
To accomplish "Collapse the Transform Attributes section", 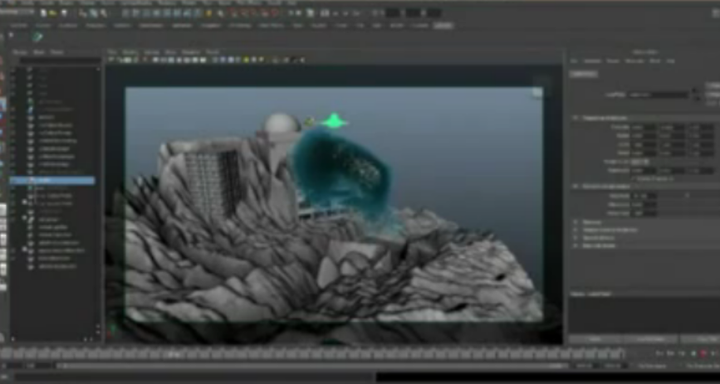I will coord(575,118).
